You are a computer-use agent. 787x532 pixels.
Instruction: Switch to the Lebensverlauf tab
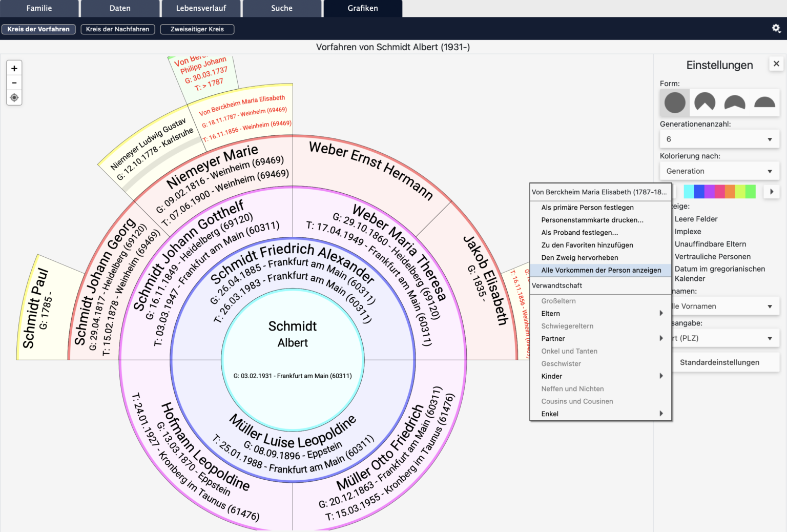(x=201, y=8)
